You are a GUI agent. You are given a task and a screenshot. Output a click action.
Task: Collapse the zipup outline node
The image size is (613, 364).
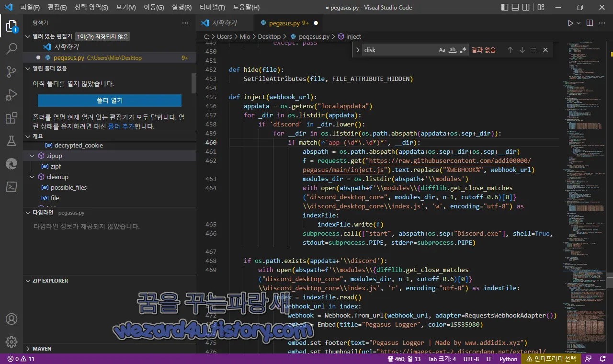33,156
